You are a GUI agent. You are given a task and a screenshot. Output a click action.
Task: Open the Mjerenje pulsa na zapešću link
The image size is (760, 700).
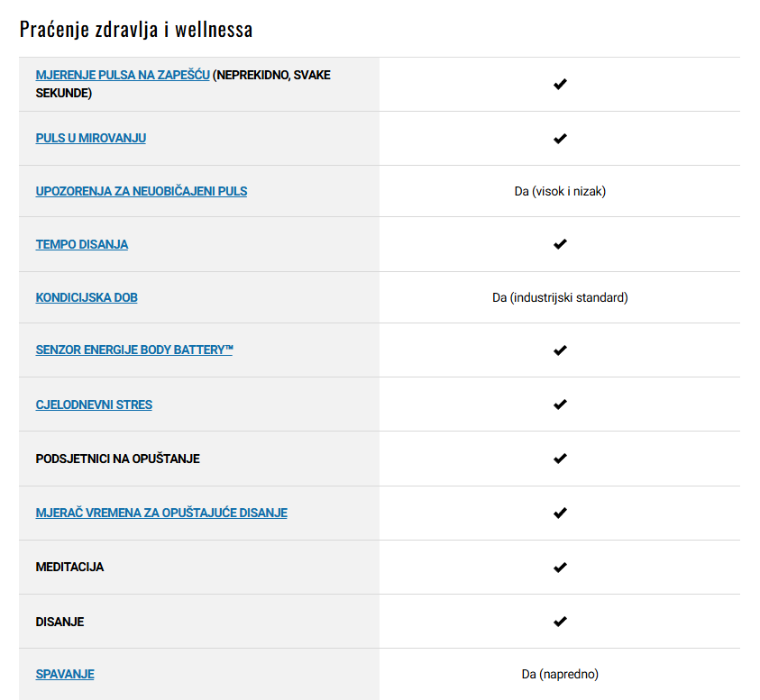click(123, 75)
